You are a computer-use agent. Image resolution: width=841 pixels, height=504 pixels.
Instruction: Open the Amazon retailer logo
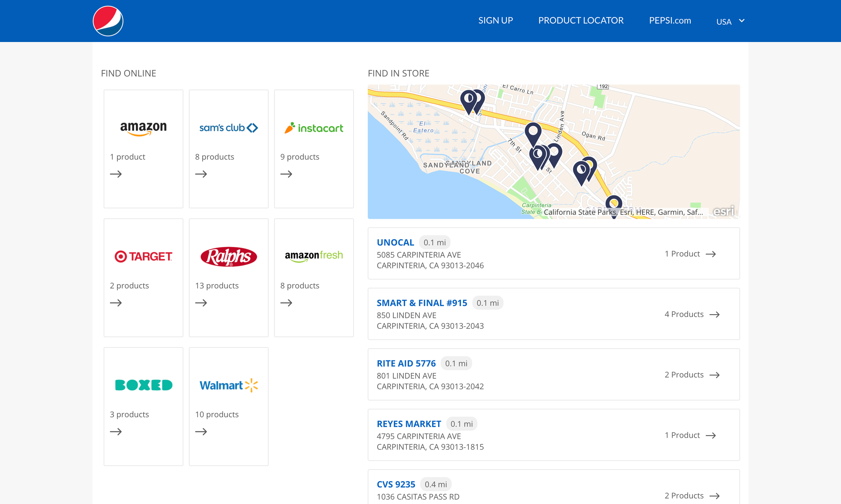(x=143, y=128)
